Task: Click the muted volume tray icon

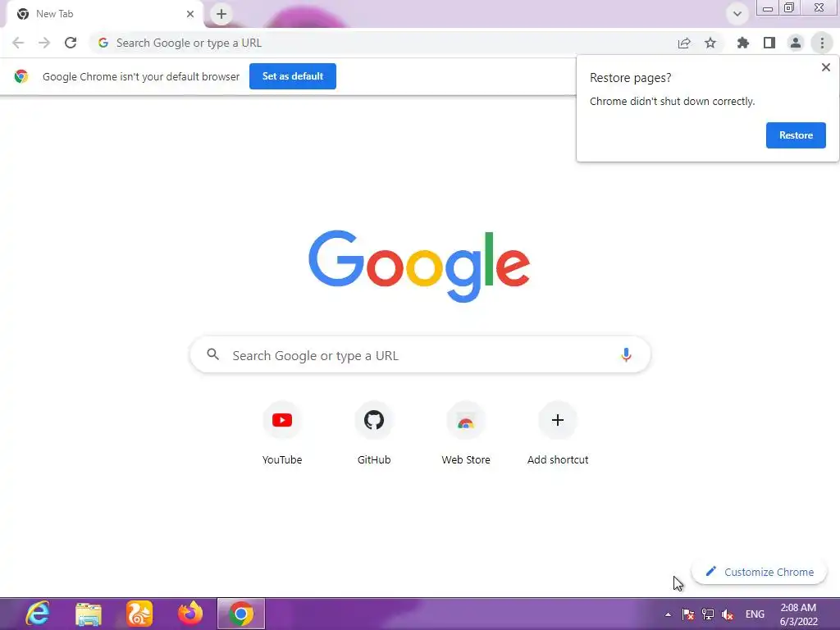Action: pyautogui.click(x=728, y=614)
